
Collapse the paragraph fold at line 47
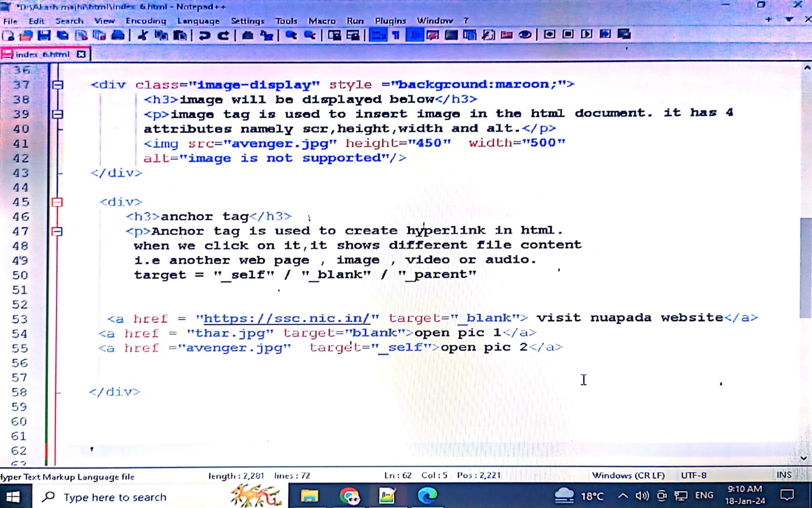58,232
